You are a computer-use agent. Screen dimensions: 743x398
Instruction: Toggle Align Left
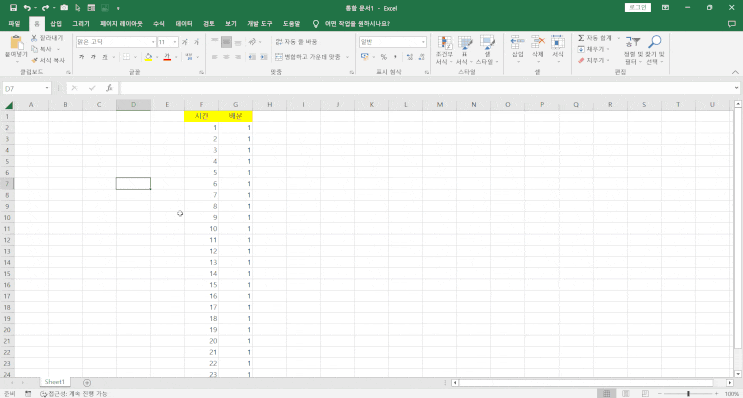tap(215, 57)
